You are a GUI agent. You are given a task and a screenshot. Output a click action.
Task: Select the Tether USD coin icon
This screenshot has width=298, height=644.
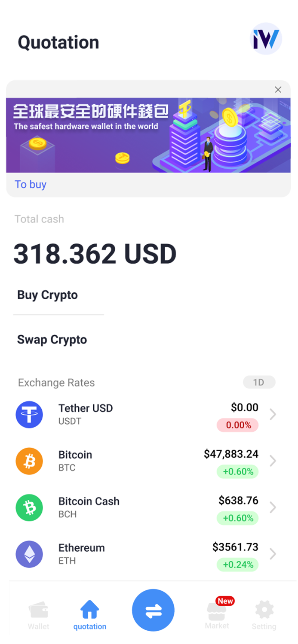29,414
